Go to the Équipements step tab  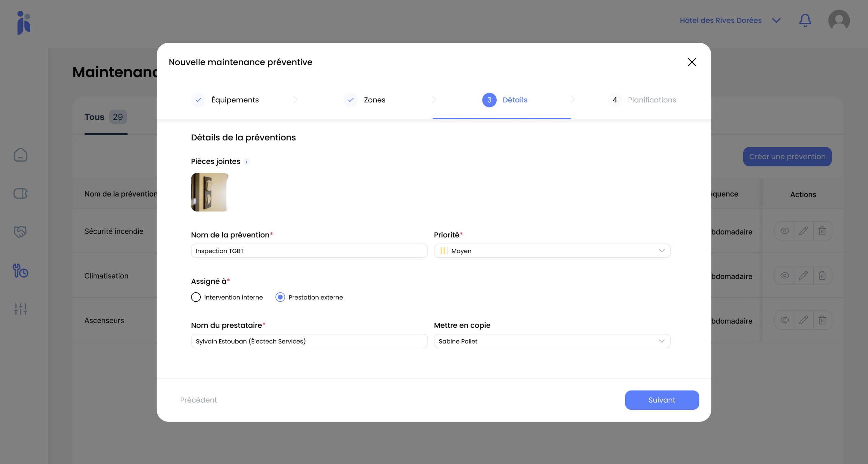tap(235, 100)
